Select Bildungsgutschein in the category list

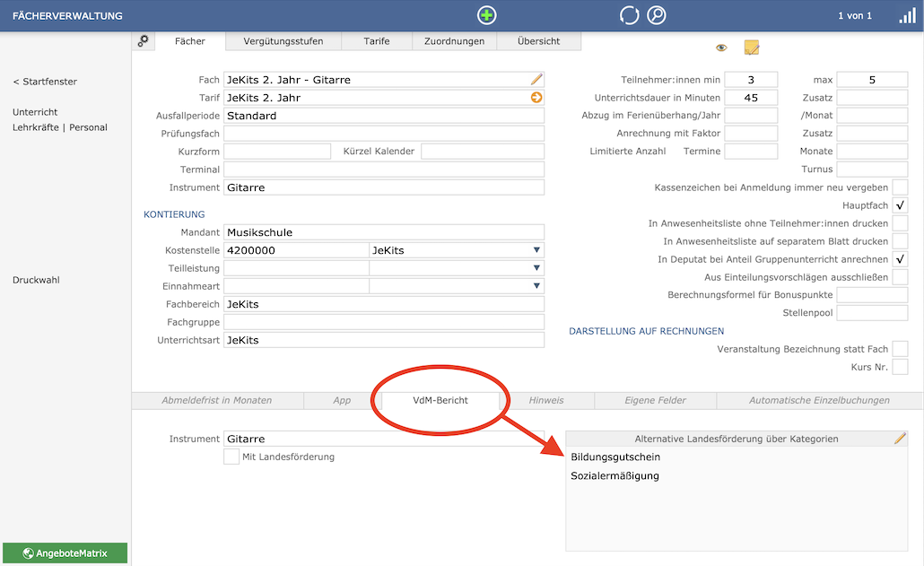(x=615, y=457)
